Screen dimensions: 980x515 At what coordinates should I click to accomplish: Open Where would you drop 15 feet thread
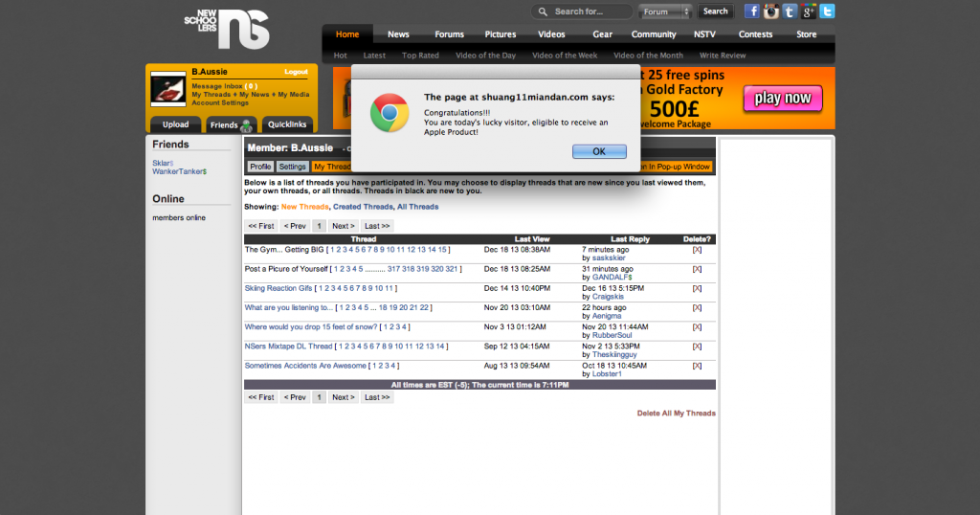(311, 326)
